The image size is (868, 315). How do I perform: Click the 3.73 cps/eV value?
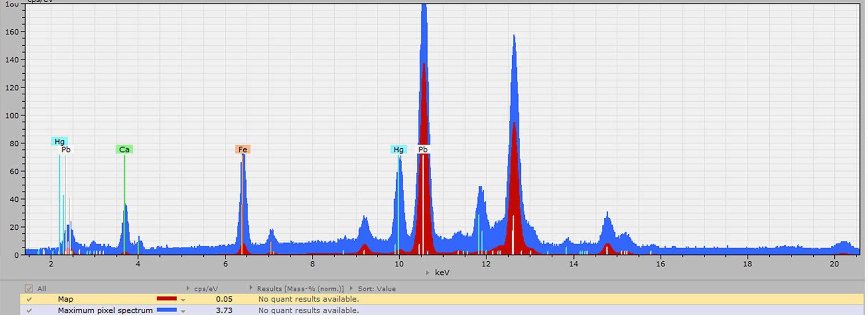224,310
